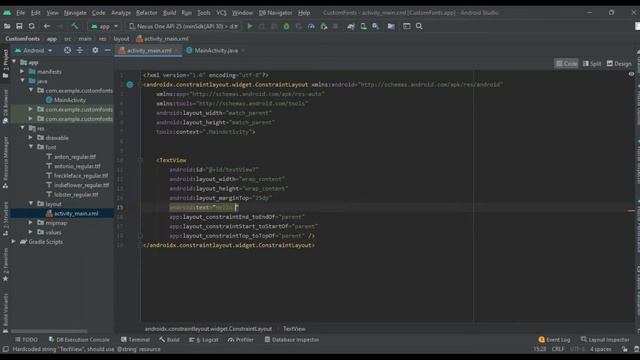Screen dimensions: 640x360
Task: Collapse the font folder
Action: point(31,147)
